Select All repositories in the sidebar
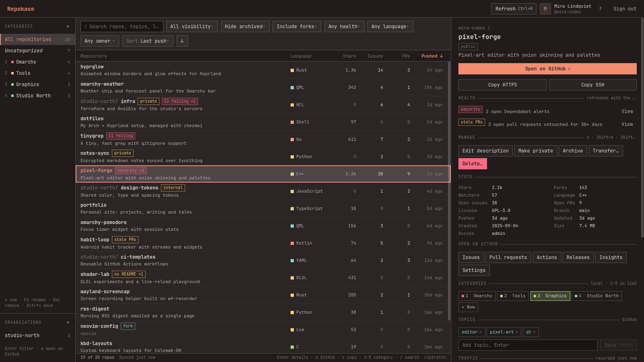 click(38, 39)
